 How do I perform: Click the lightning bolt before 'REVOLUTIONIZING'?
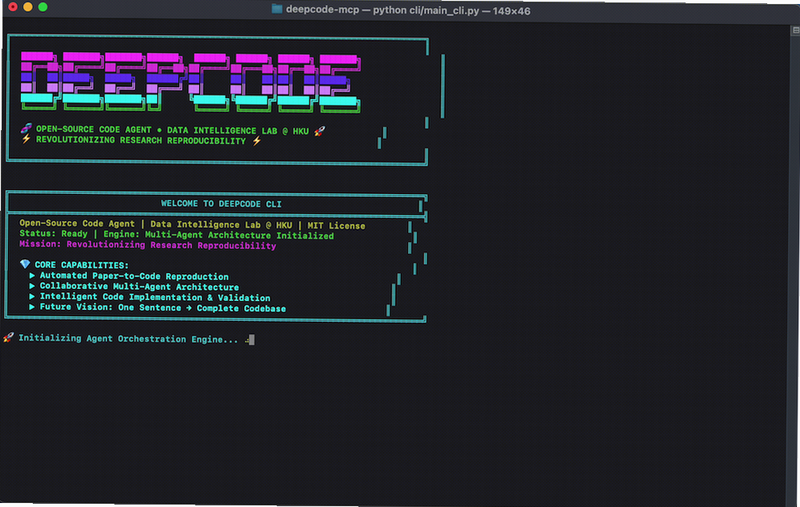26,139
